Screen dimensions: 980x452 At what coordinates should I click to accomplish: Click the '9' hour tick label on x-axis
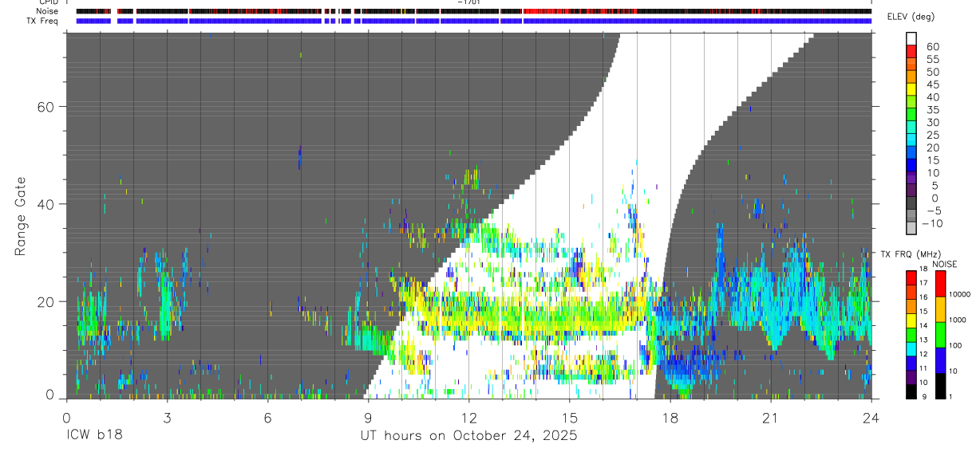click(x=368, y=418)
